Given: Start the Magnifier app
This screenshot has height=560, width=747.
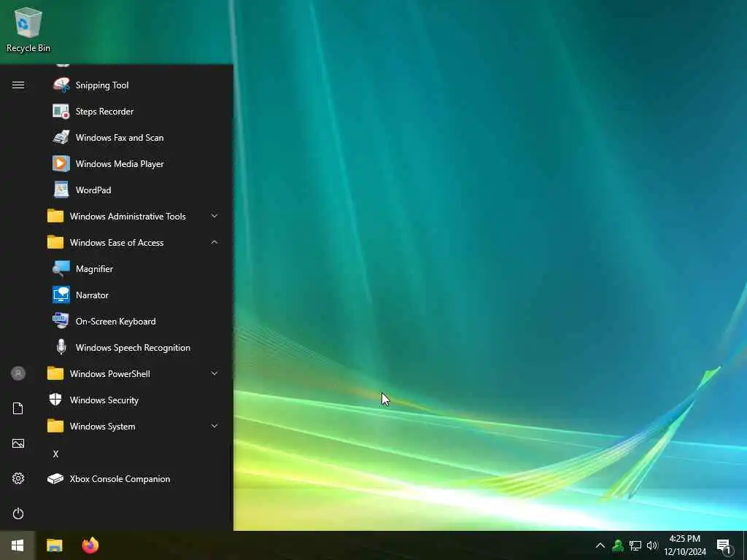Looking at the screenshot, I should pyautogui.click(x=134, y=269).
